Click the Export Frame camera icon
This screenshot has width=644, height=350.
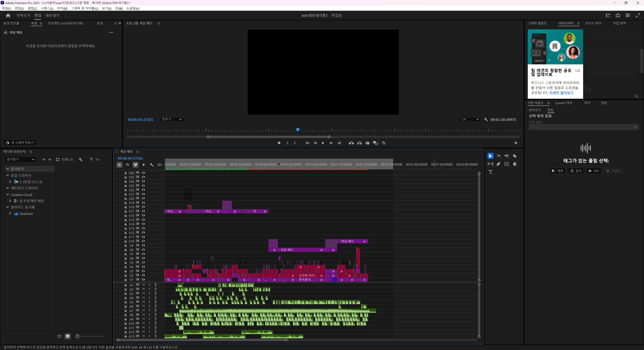[367, 143]
